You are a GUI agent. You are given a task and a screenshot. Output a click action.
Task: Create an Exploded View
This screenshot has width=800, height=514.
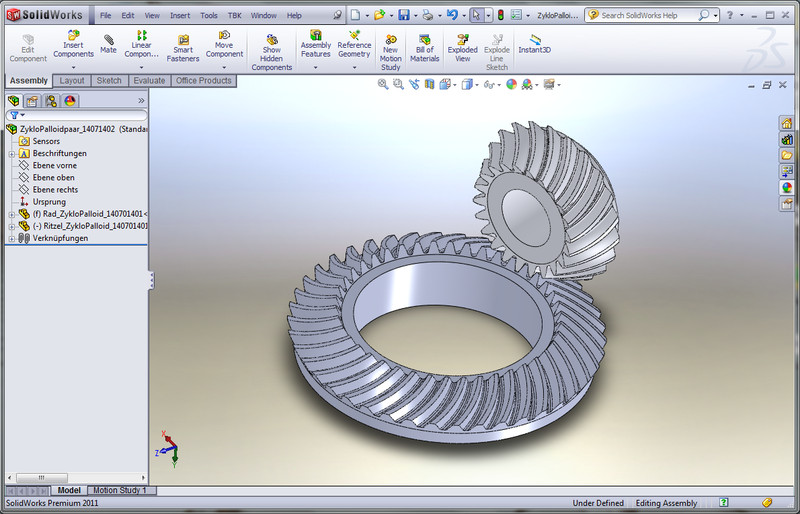(x=462, y=46)
